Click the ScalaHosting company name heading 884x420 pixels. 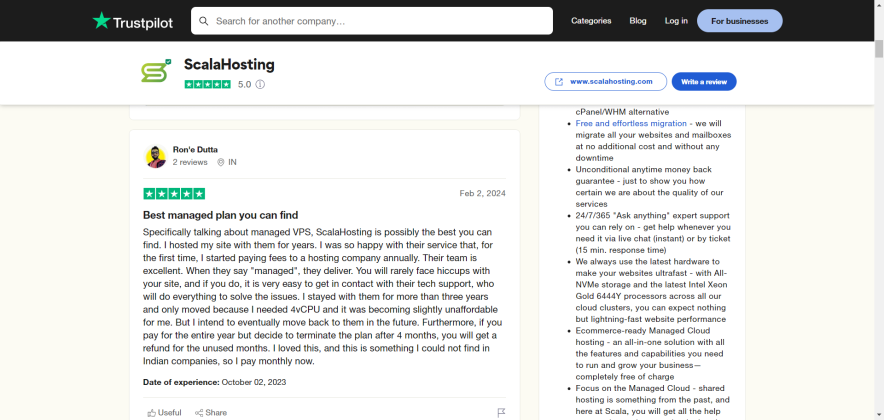point(229,65)
